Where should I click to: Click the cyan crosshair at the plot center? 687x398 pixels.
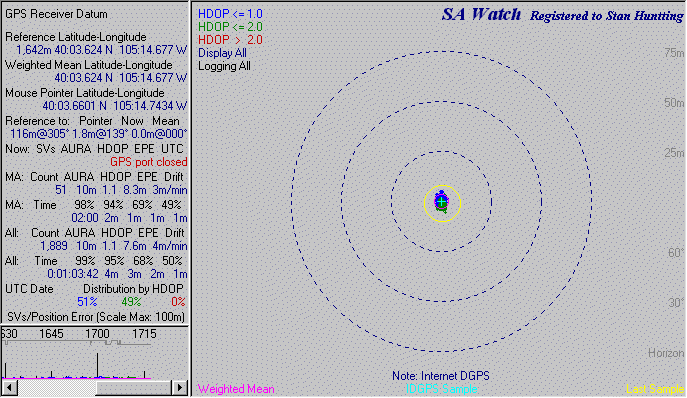(x=442, y=202)
